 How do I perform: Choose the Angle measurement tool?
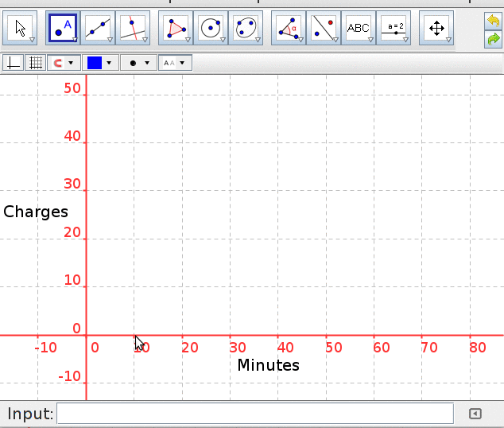[x=288, y=28]
